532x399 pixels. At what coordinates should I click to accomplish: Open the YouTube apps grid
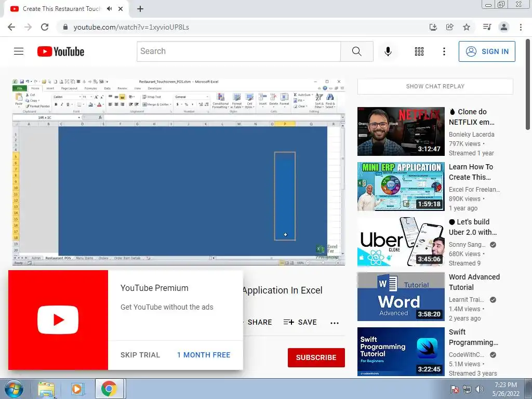click(x=419, y=51)
